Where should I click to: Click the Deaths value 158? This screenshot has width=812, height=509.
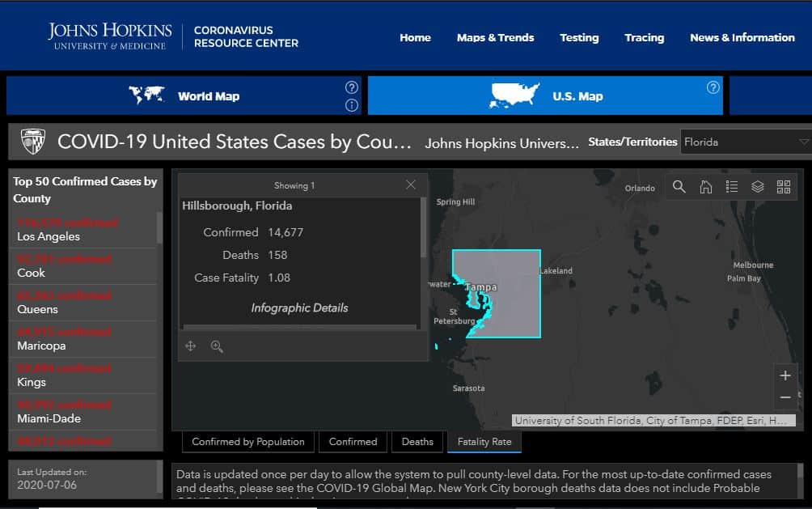click(277, 255)
